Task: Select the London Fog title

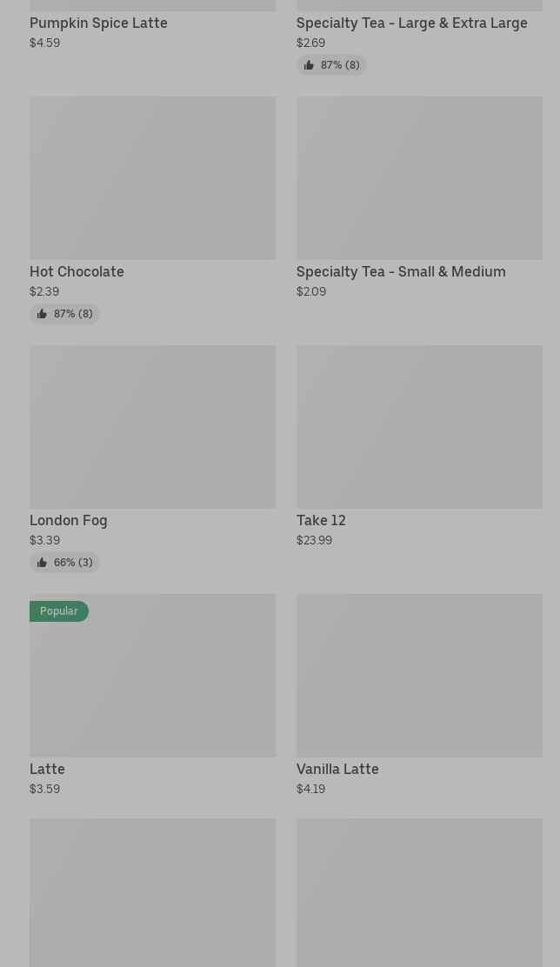Action: coord(69,520)
